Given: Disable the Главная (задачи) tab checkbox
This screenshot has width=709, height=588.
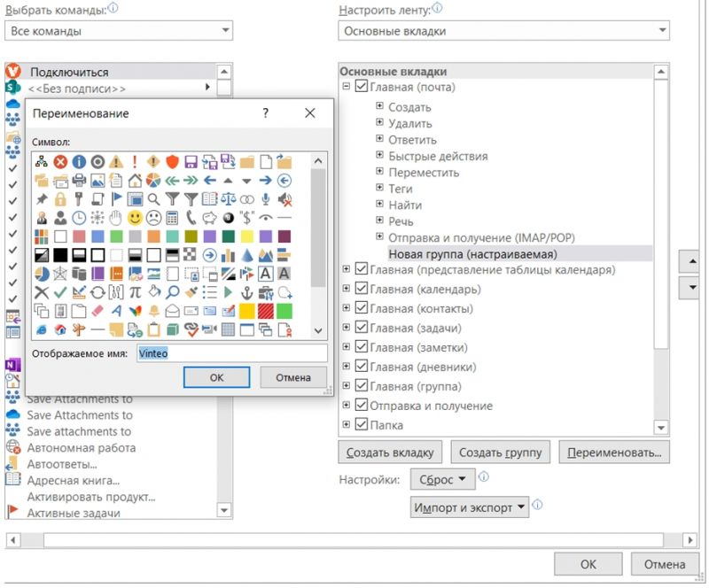Looking at the screenshot, I should (x=362, y=328).
